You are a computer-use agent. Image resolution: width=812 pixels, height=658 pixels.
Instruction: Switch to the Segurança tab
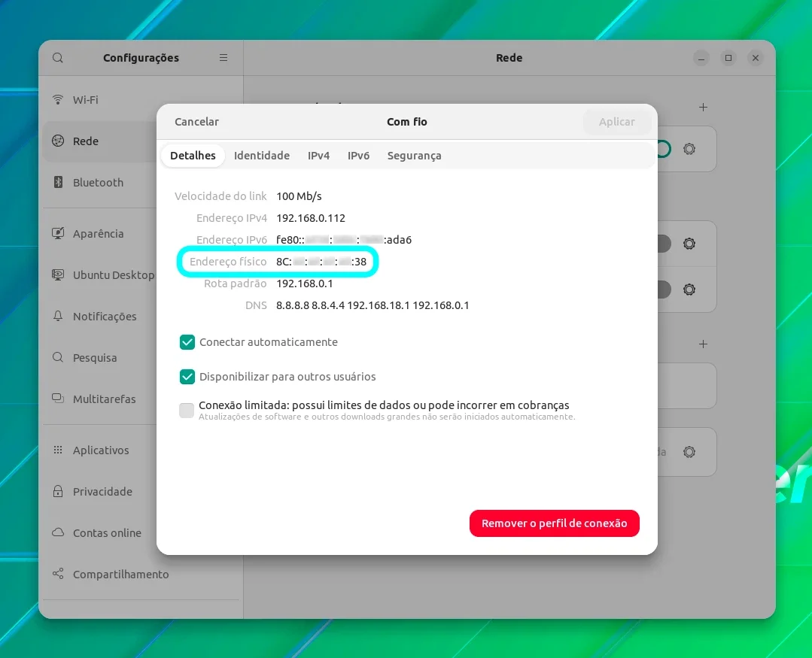(x=415, y=156)
